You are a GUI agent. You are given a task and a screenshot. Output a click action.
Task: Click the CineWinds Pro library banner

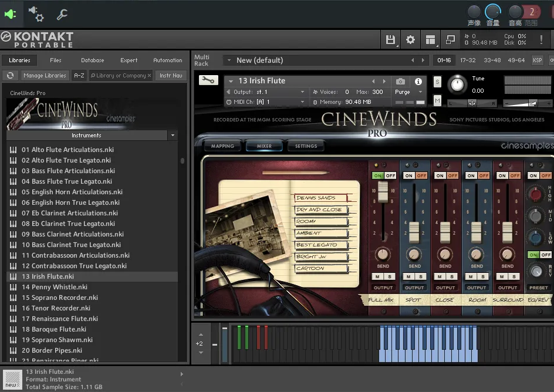pyautogui.click(x=92, y=114)
